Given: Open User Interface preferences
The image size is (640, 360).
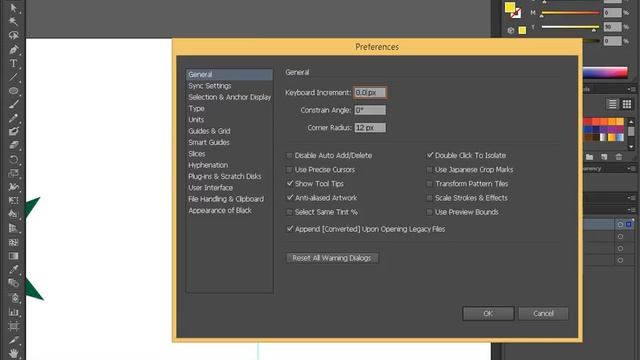Looking at the screenshot, I should click(x=210, y=188).
